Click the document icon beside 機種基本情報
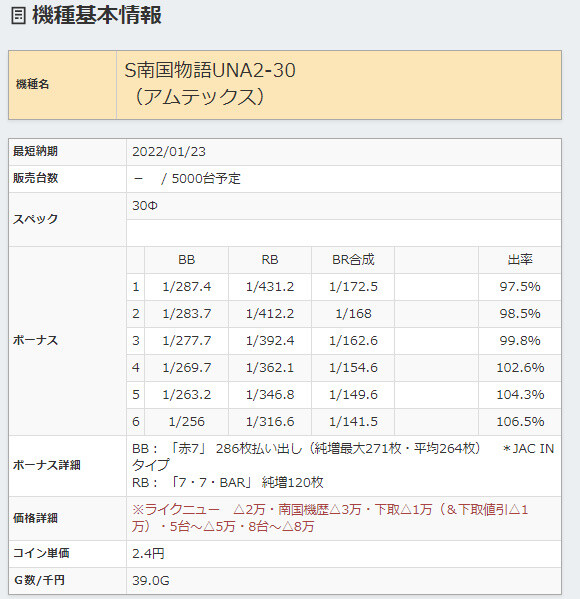The width and height of the screenshot is (580, 599). pos(18,16)
